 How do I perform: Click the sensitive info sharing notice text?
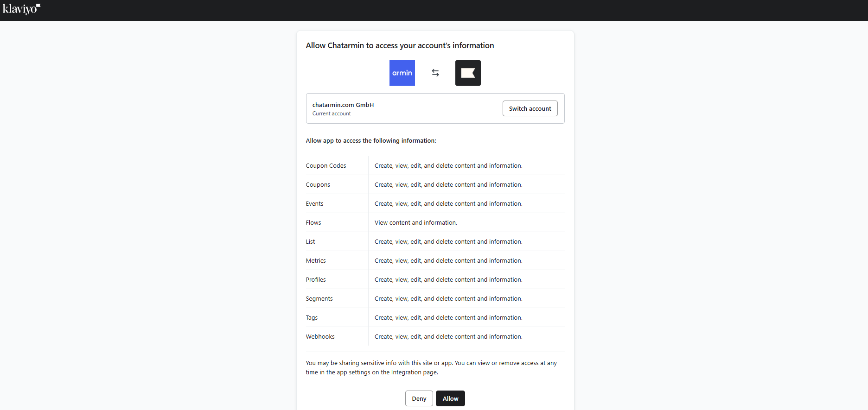pos(431,367)
